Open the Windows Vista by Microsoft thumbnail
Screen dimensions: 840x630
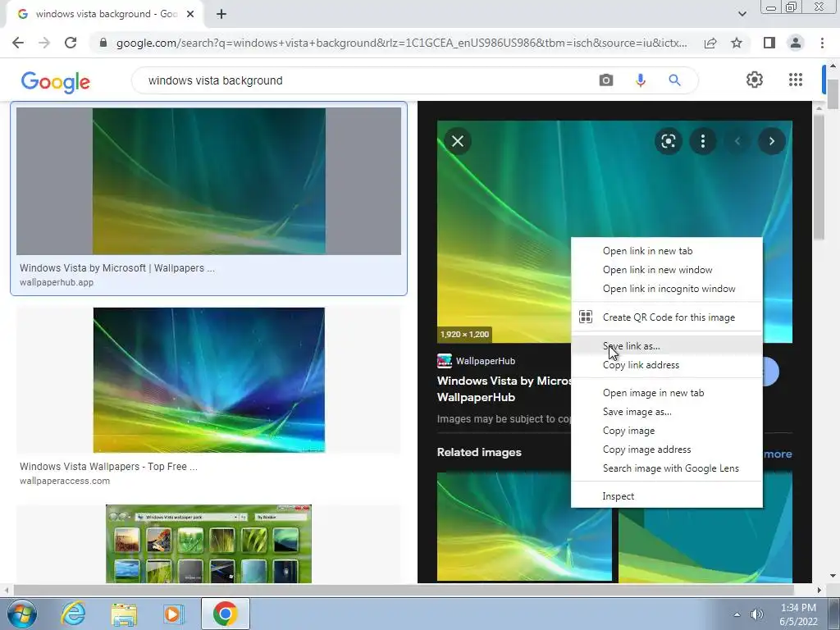[x=209, y=181]
